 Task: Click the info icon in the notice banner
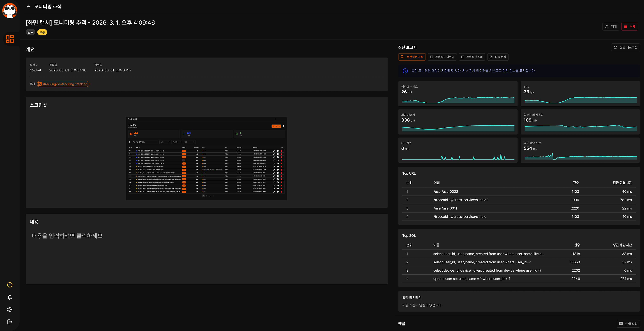click(405, 71)
